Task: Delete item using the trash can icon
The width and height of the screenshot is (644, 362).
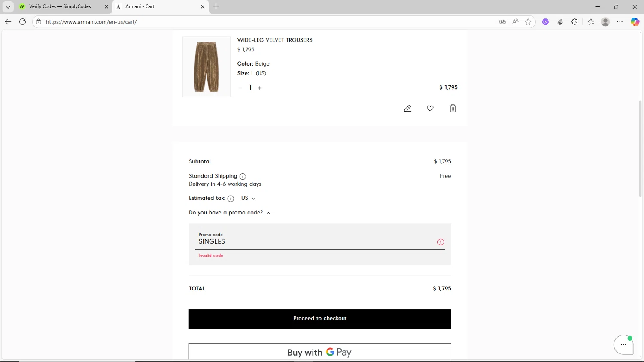Action: click(453, 109)
